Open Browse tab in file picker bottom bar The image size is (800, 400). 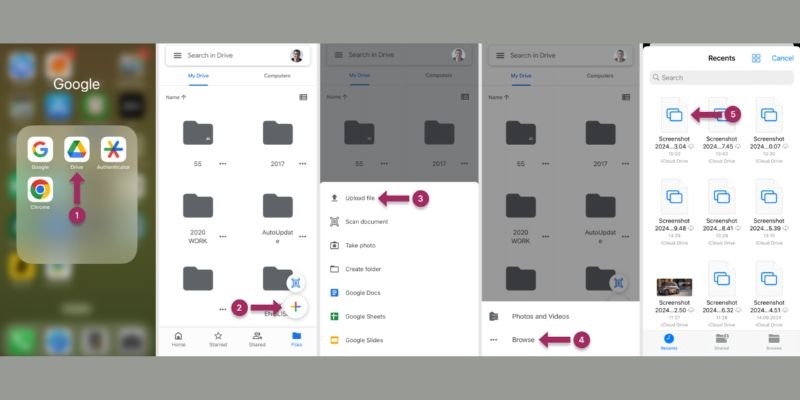[773, 342]
